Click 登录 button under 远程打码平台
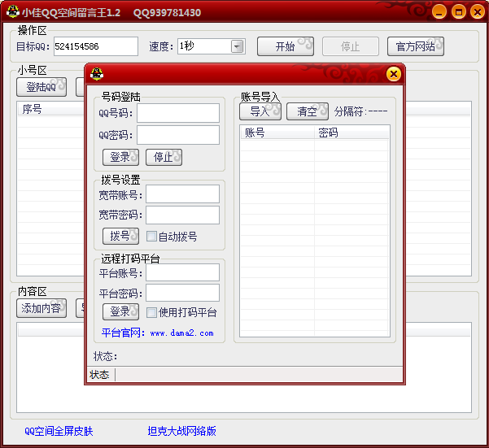Image resolution: width=489 pixels, height=448 pixels. (120, 312)
